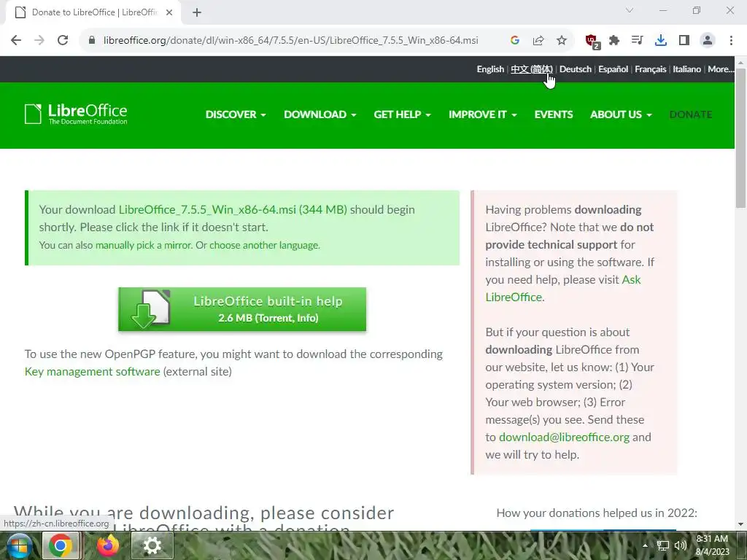Expand the GET HELP menu

click(x=403, y=114)
